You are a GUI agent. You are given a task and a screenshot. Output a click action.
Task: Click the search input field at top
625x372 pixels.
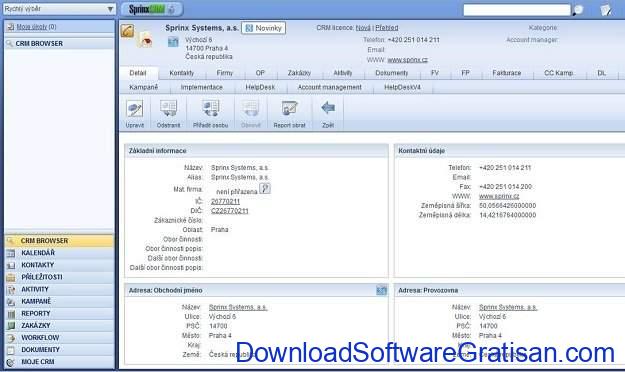(517, 10)
